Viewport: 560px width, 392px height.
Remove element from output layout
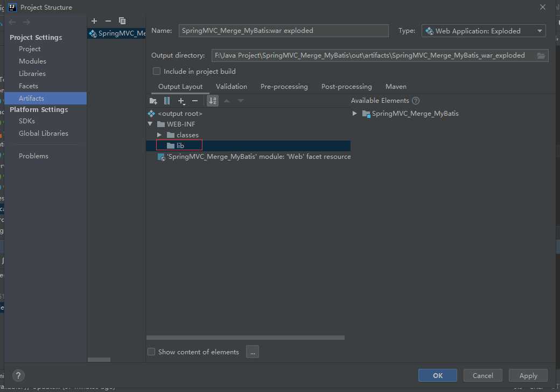point(194,101)
